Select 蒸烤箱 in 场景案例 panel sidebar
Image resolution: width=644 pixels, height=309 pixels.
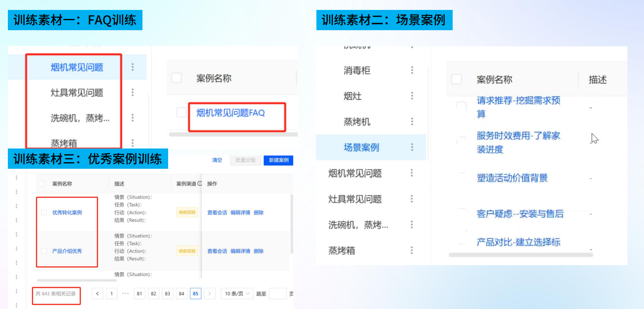click(x=342, y=250)
